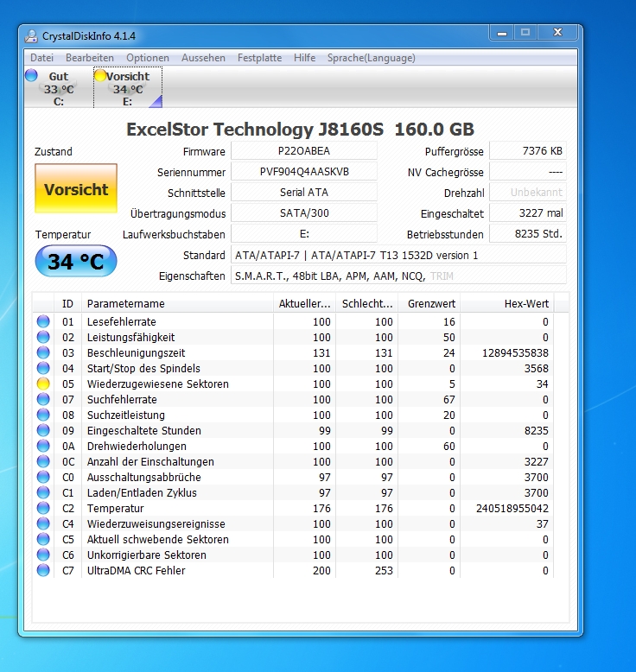Select value 253 in UltraDMA CRC Fehler row
The width and height of the screenshot is (636, 672).
(x=384, y=570)
